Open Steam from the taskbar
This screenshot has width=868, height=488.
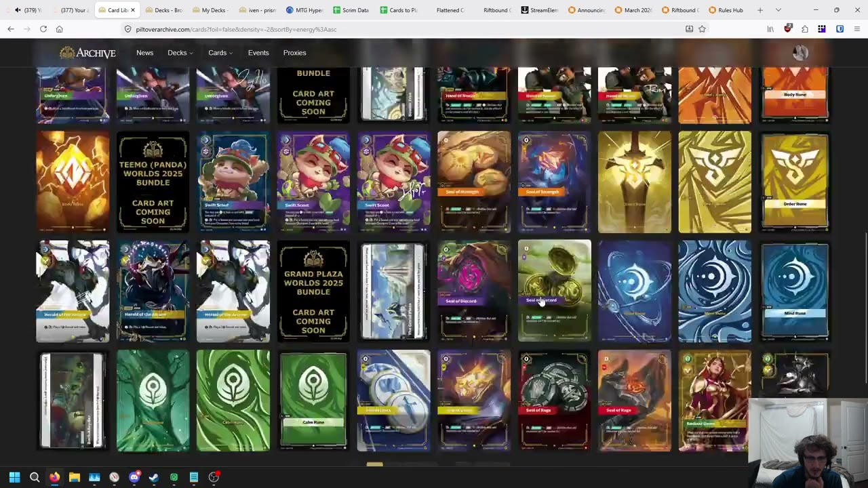coord(154,477)
